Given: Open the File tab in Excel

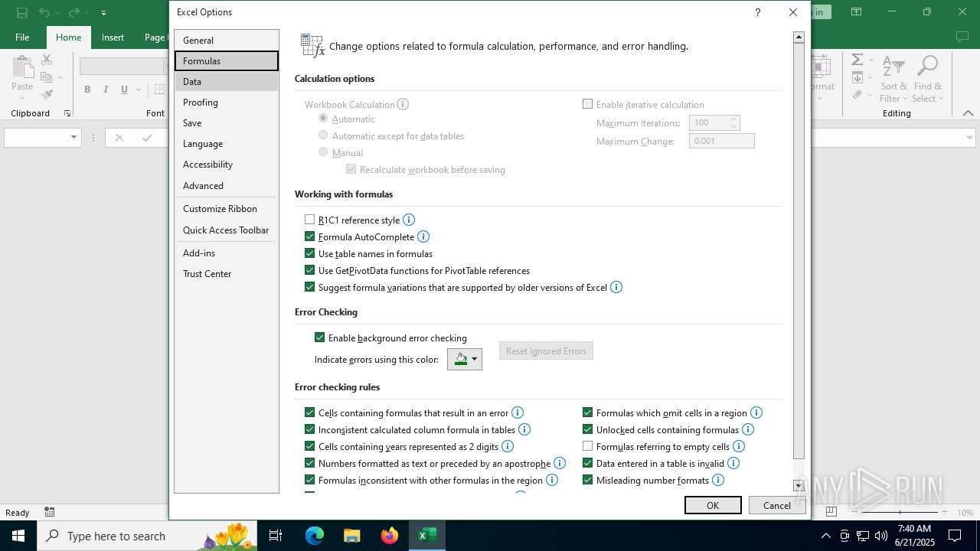Looking at the screenshot, I should pos(22,37).
